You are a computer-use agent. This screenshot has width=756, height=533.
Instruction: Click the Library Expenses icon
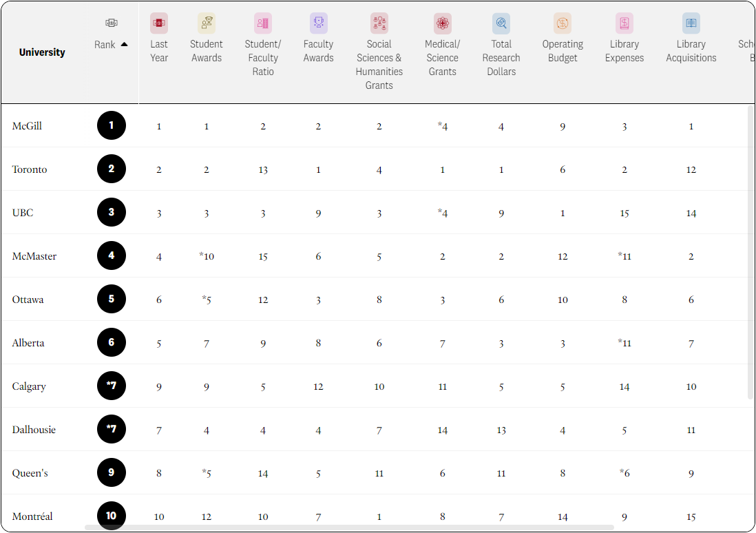624,23
